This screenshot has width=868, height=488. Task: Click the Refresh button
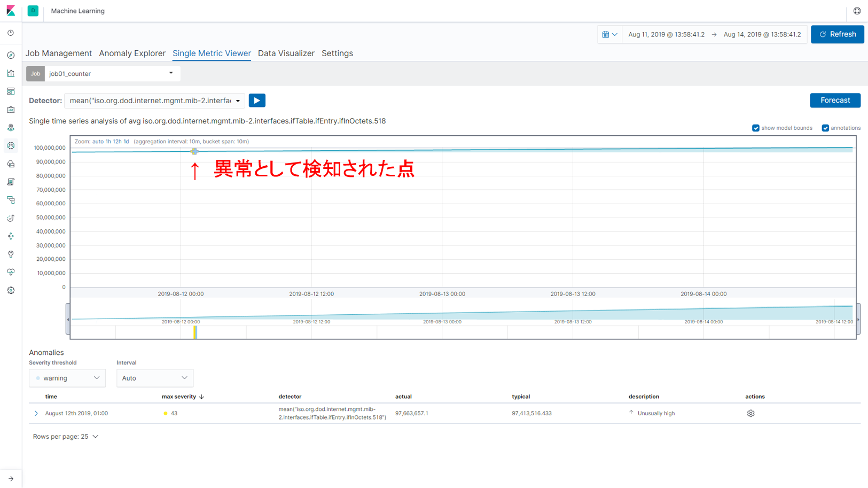click(837, 34)
